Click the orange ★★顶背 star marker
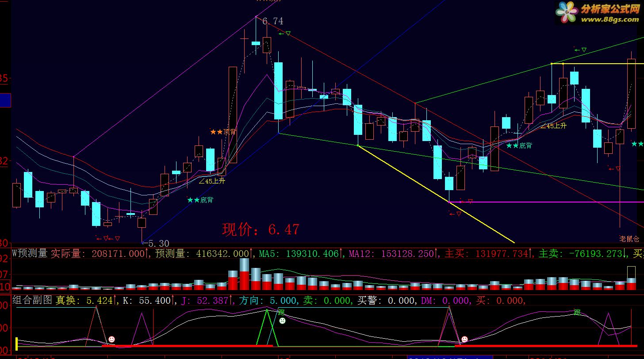This screenshot has height=359, width=644. click(223, 132)
